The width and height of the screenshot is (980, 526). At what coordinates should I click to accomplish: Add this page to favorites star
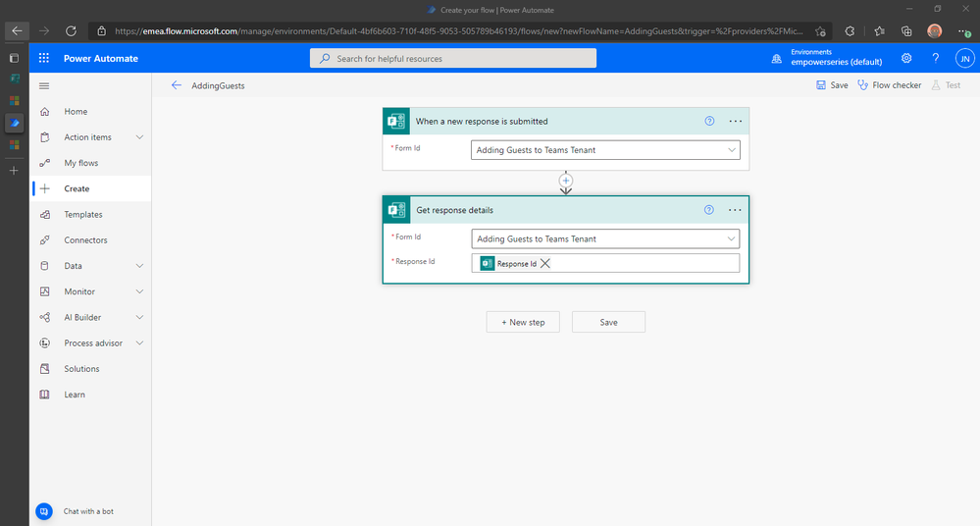coord(820,30)
